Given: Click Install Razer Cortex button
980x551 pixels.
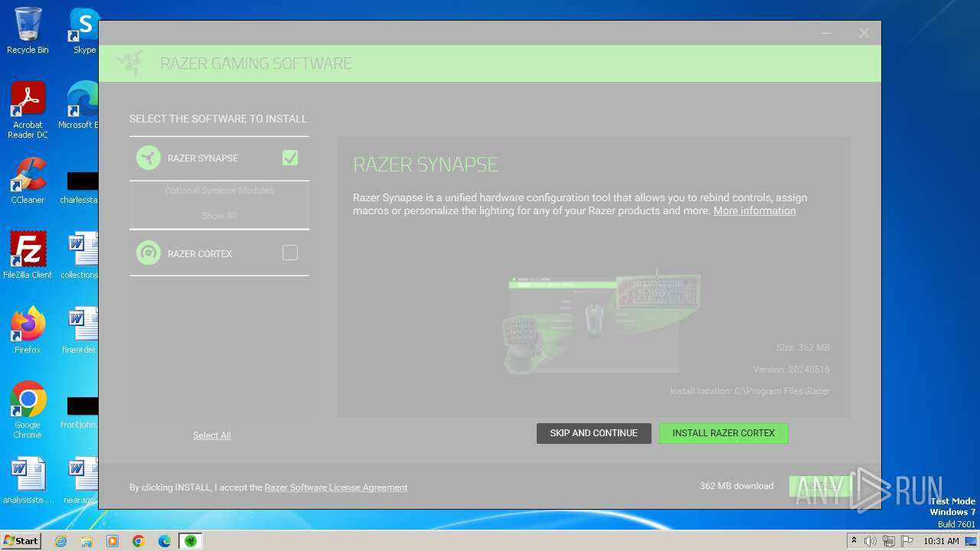Looking at the screenshot, I should 724,433.
